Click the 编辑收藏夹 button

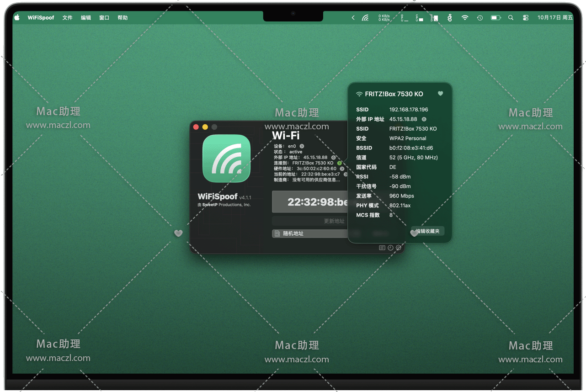click(x=428, y=231)
